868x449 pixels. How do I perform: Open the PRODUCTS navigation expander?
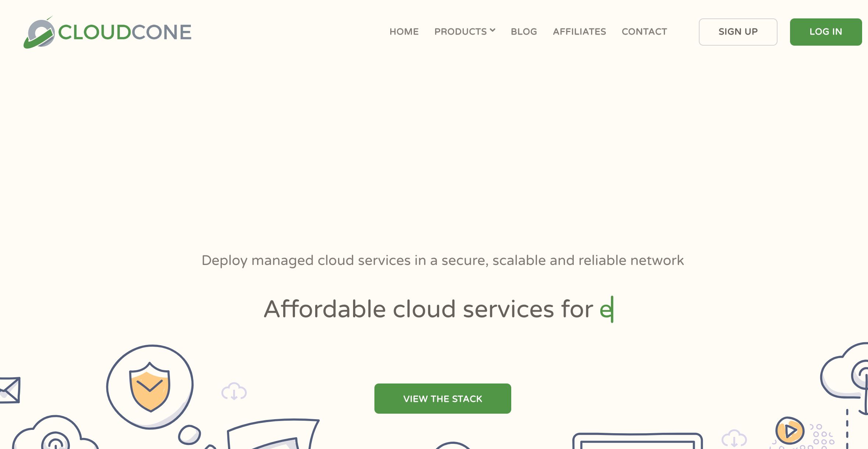[465, 32]
